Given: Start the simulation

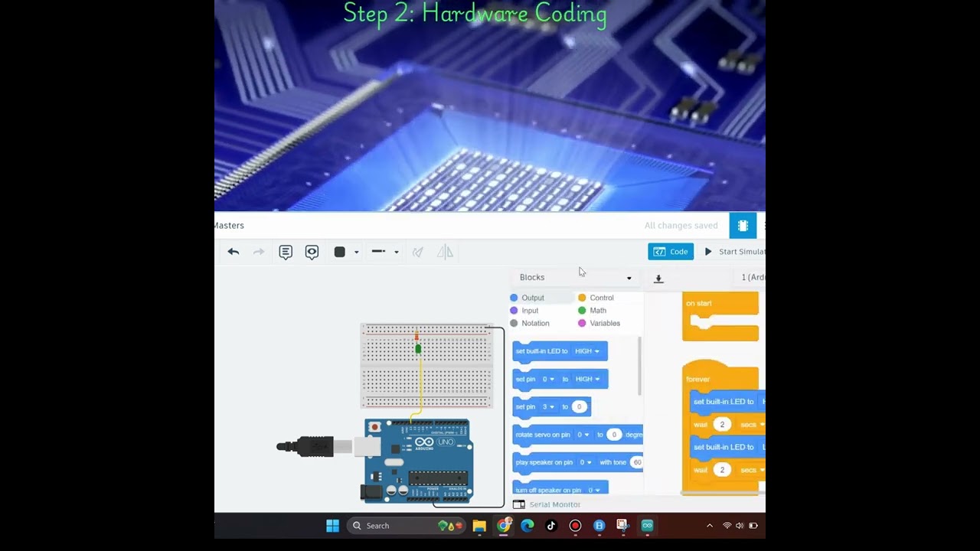Looking at the screenshot, I should (734, 252).
